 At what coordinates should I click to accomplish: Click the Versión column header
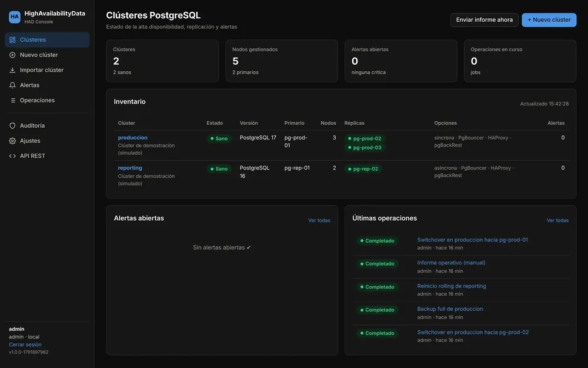click(x=249, y=123)
